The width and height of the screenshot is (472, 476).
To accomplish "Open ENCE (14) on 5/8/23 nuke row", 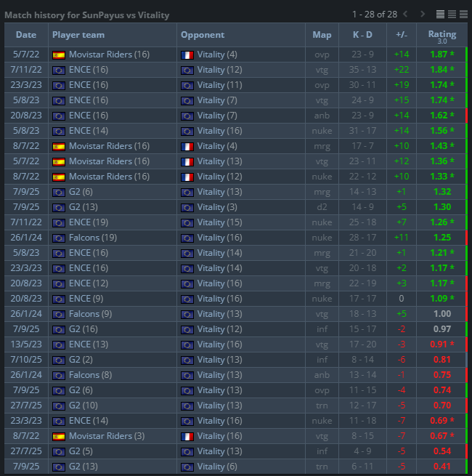I will click(x=89, y=131).
